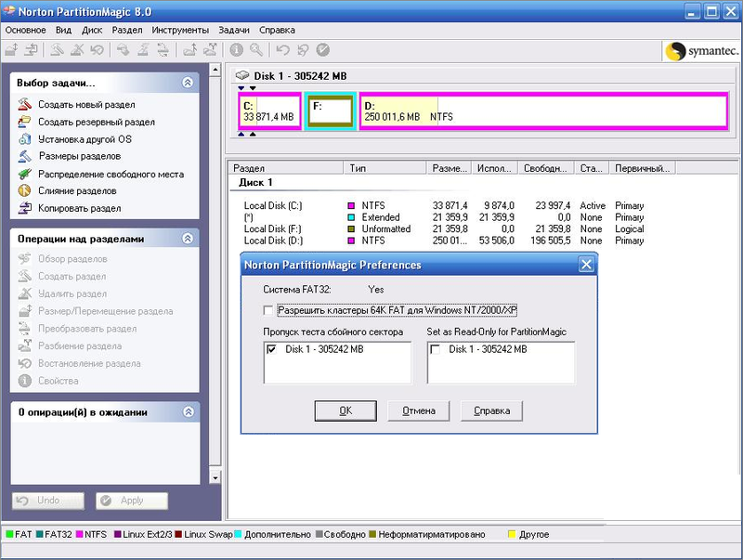
Task: Collapse the pending operations panel
Action: click(x=188, y=411)
